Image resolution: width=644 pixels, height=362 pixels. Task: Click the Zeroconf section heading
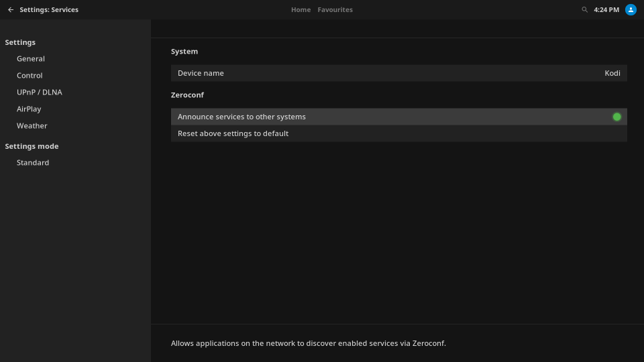tap(187, 95)
